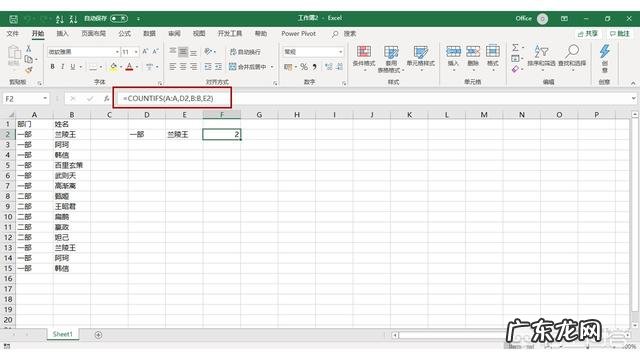Click the search magnifier in ribbon tabs
This screenshot has height=360, width=640.
tap(335, 34)
